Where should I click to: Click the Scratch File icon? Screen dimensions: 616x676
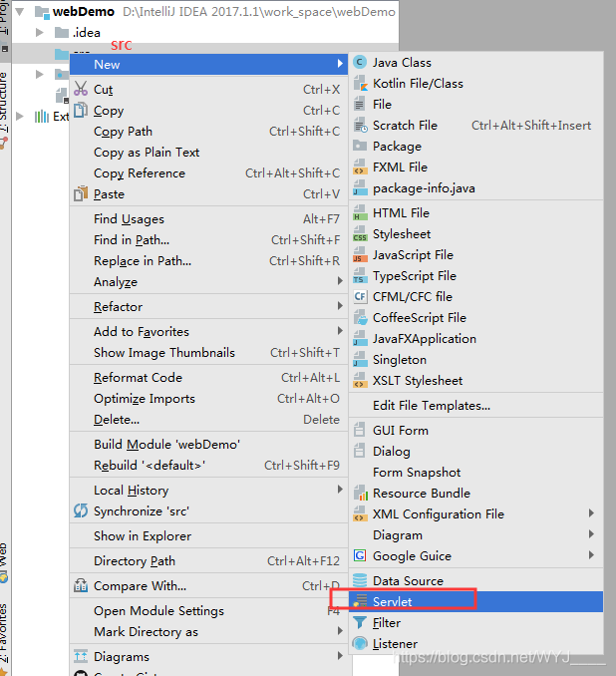tap(360, 126)
